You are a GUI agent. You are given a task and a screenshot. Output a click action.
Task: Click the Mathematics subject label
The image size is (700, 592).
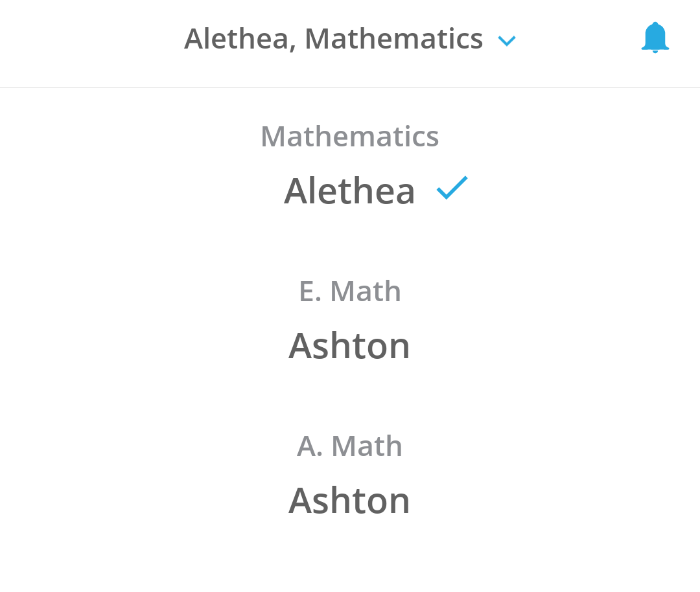349,137
